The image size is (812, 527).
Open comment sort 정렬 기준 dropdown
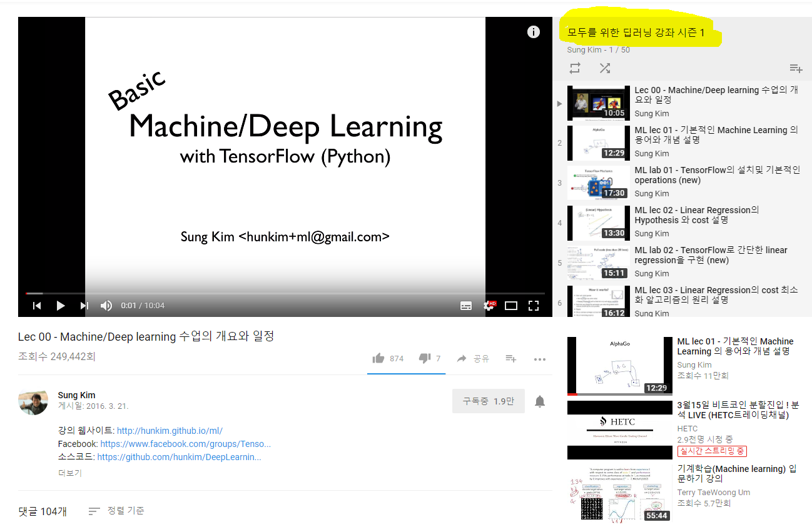click(x=116, y=511)
